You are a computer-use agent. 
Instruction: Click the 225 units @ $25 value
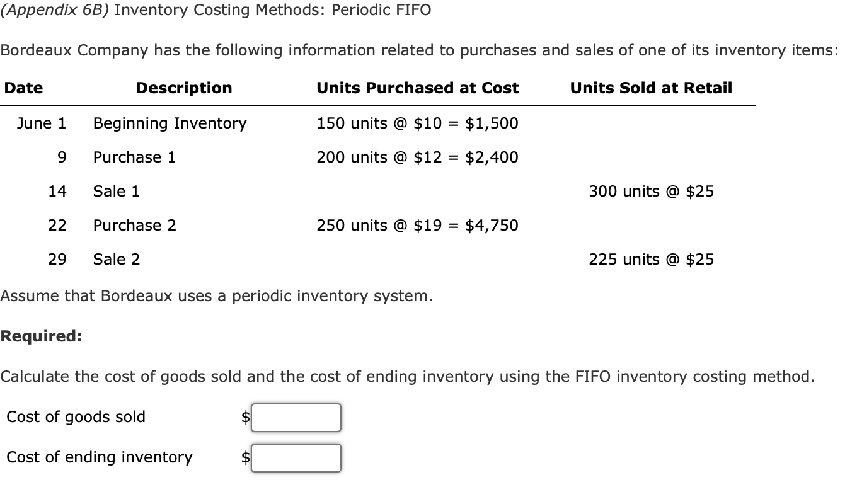tap(651, 259)
